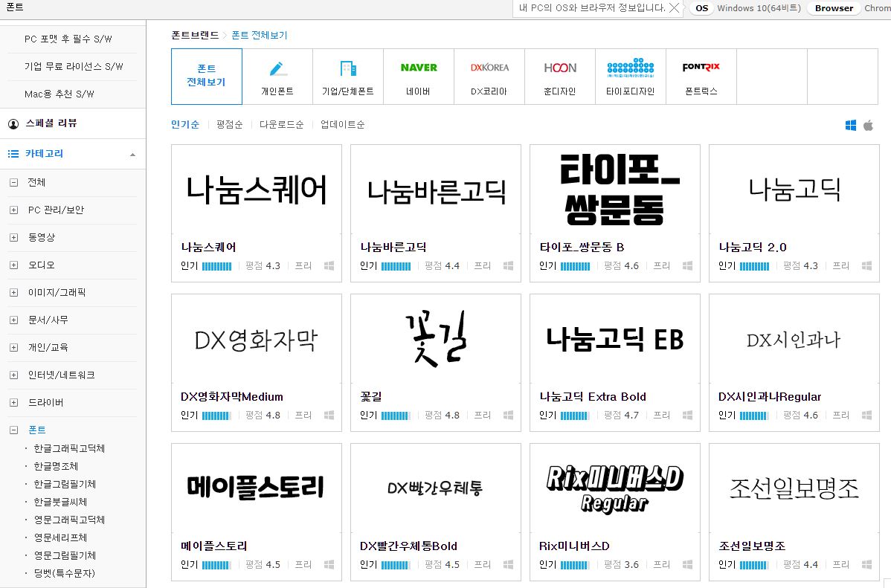Expand the PC 관리/보안 category
Viewport: 891px width, 588px height.
(13, 210)
